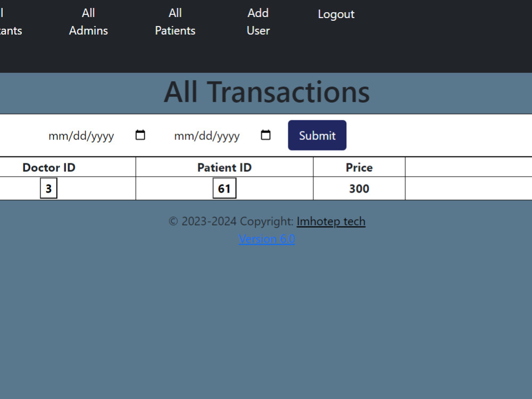Open the All Patients nav link
The height and width of the screenshot is (399, 532).
[x=175, y=22]
